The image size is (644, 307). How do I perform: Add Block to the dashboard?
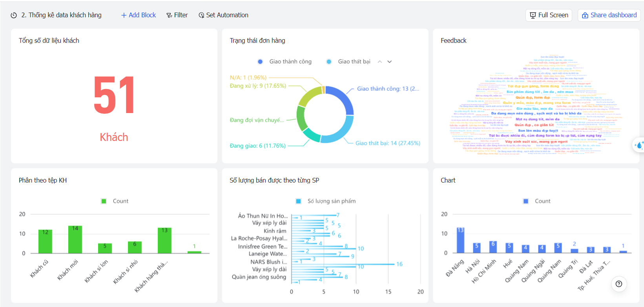click(139, 15)
